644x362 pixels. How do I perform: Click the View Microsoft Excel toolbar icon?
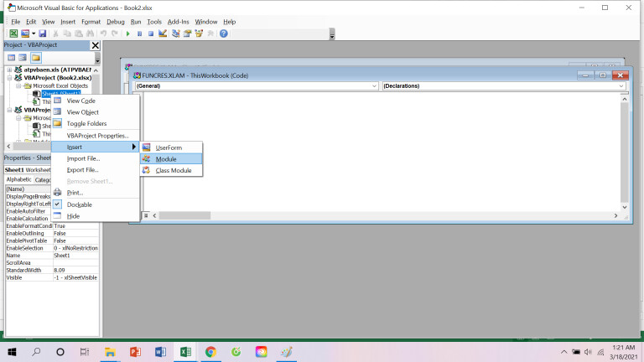(x=13, y=34)
